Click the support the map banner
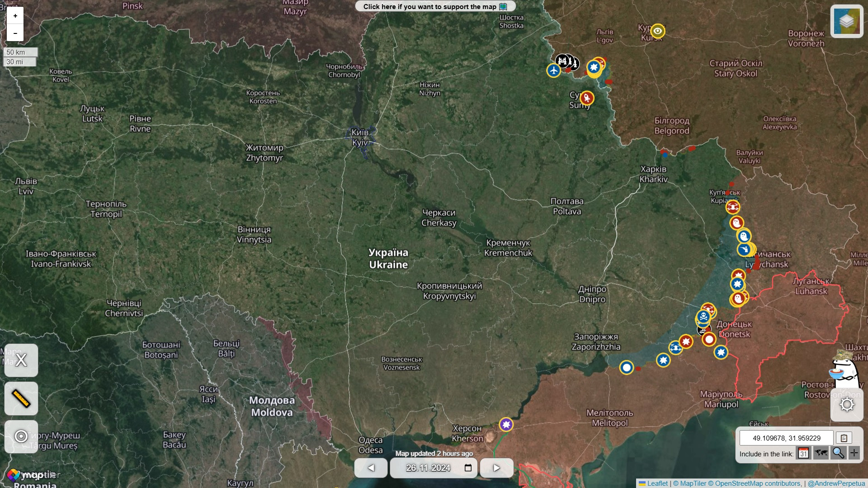The width and height of the screenshot is (868, 488). [435, 6]
